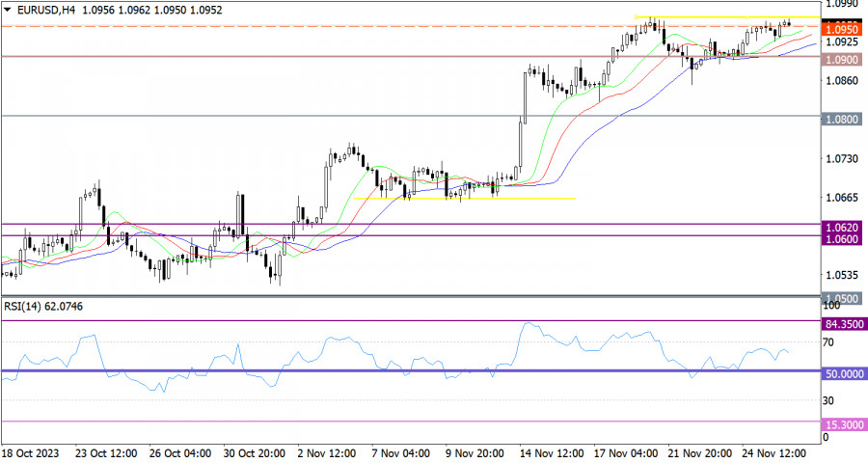Select the RSI 50.0000 level label
This screenshot has width=868, height=463.
[x=844, y=374]
